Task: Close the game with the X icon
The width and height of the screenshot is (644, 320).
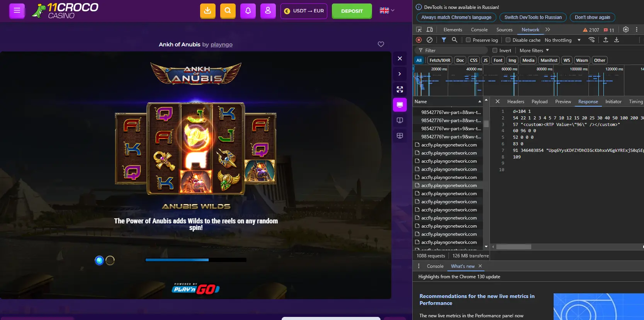Action: coord(400,58)
